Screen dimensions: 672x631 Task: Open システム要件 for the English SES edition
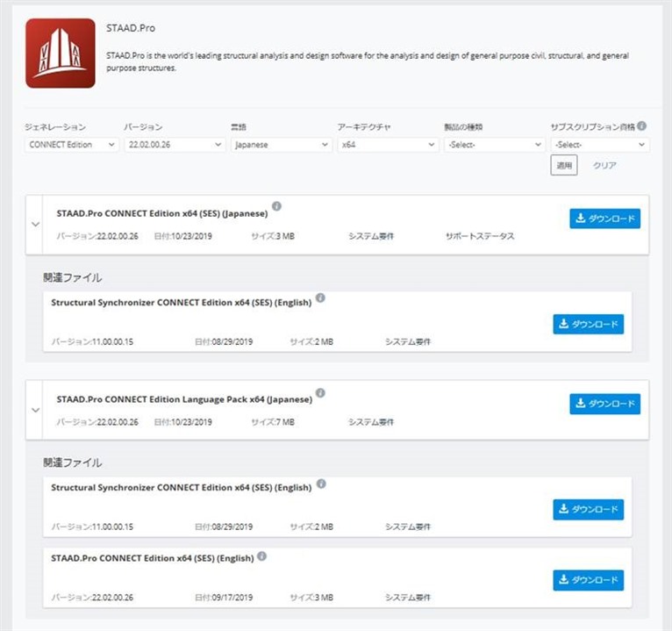[408, 598]
